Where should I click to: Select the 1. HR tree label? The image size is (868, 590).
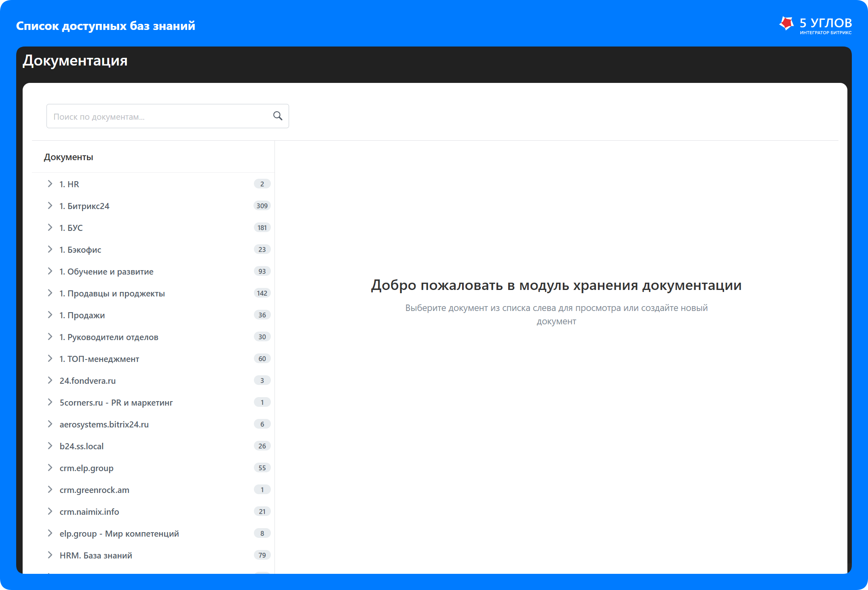[69, 184]
